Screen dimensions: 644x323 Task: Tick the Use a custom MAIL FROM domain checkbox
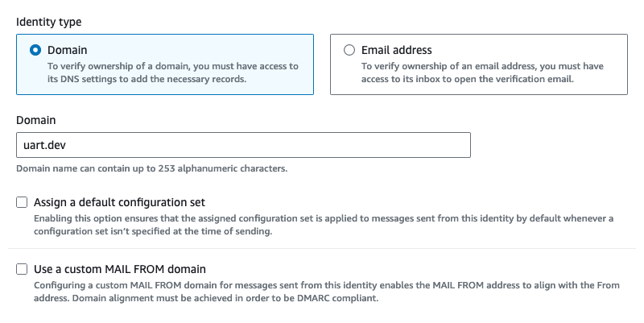coord(23,269)
